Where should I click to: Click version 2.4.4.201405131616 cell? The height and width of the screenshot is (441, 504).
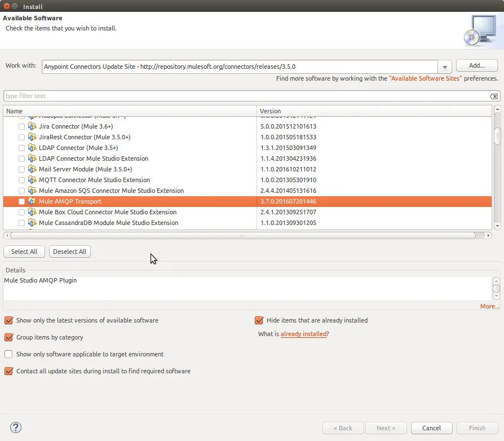tap(288, 191)
